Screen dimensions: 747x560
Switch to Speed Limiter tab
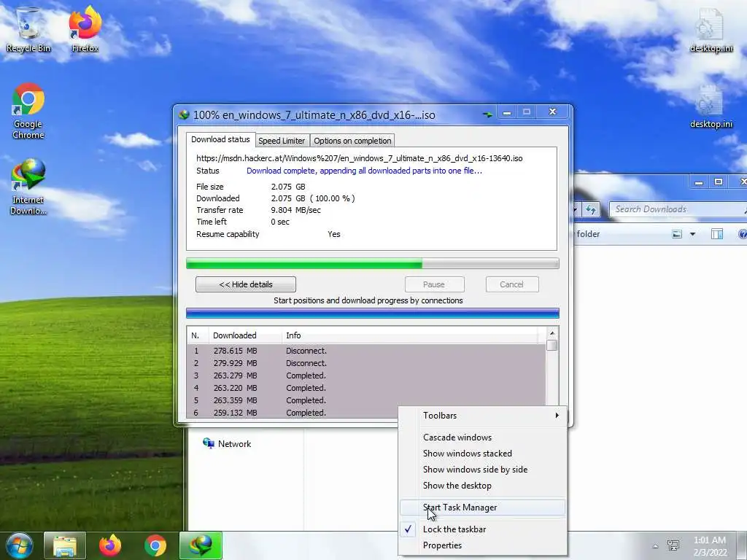click(282, 141)
